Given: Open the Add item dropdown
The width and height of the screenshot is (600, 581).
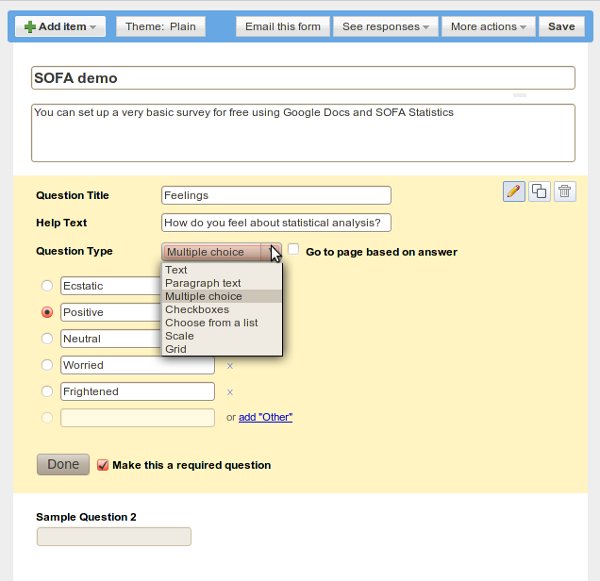Looking at the screenshot, I should click(x=58, y=27).
